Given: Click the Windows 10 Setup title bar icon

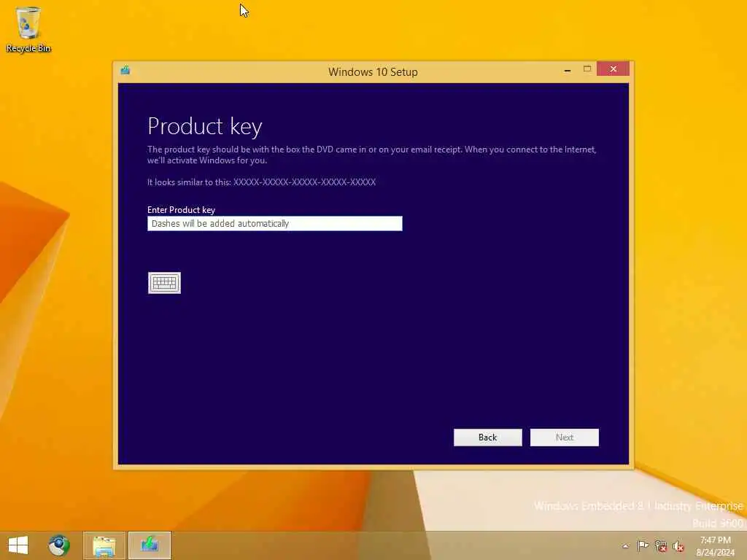Looking at the screenshot, I should click(x=125, y=71).
